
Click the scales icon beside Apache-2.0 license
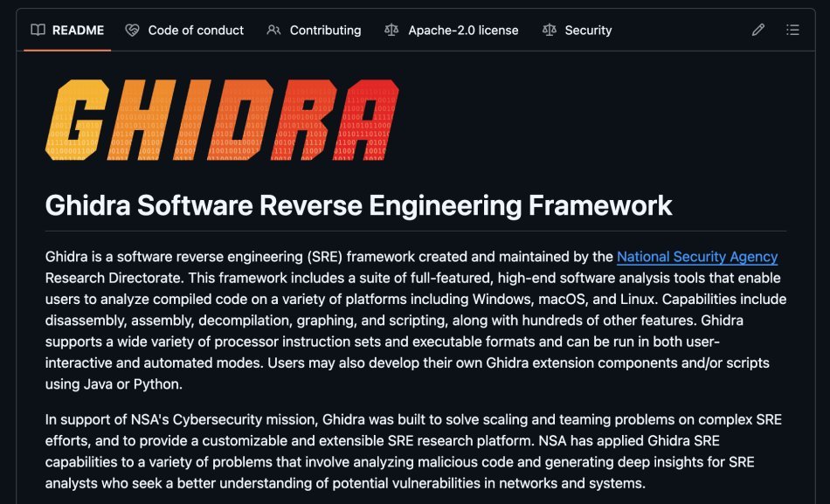[391, 31]
